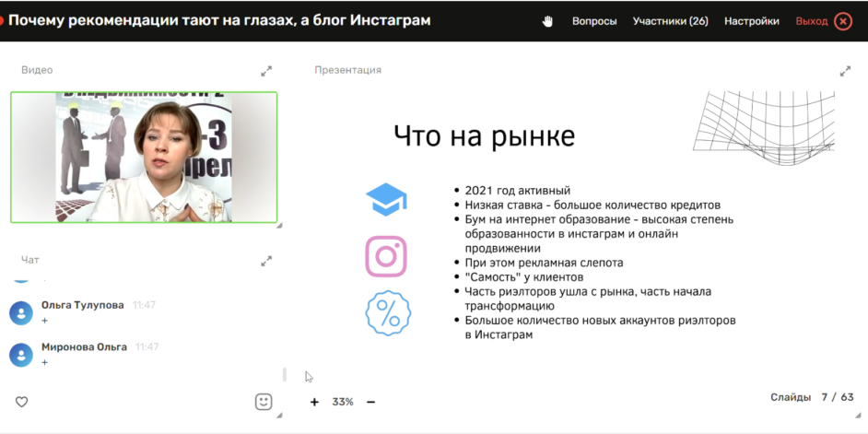
Task: Zoom out presentation with minus icon
Action: (371, 402)
